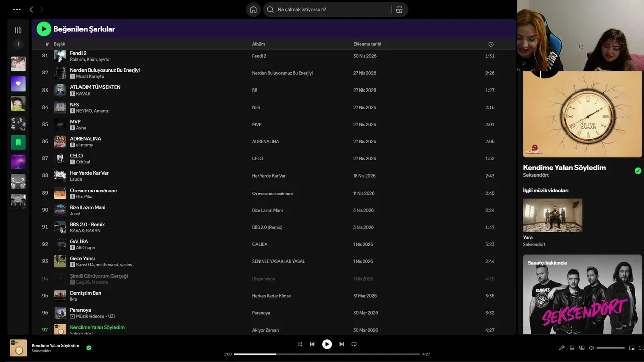644x362 pixels.
Task: Click the play/pause button in player bar
Action: (327, 344)
